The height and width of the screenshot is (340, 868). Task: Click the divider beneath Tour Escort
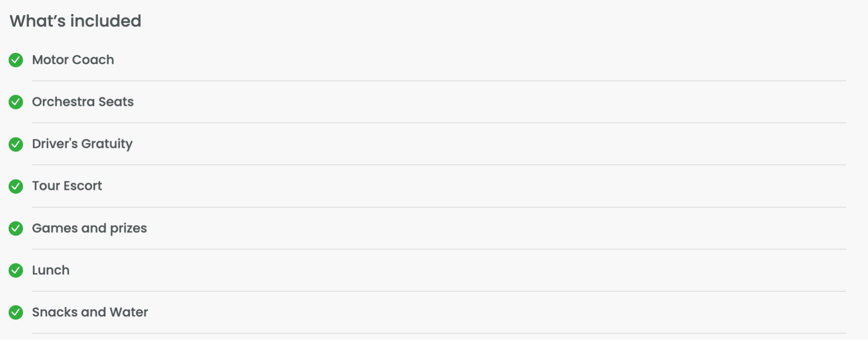pyautogui.click(x=439, y=208)
